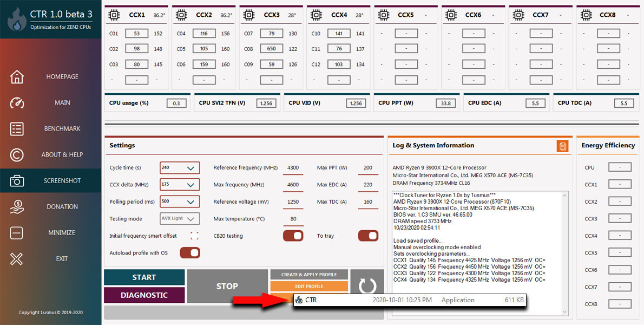
Task: Click the Max TDC field 160
Action: pos(368,201)
